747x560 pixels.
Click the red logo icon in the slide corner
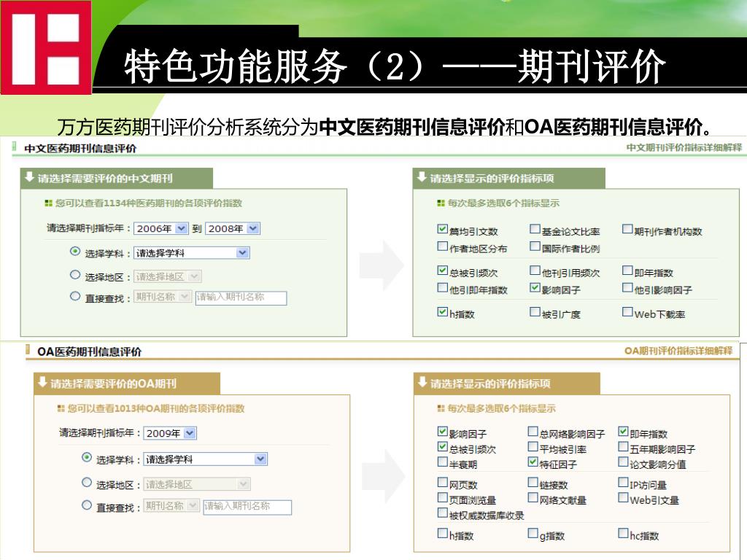pyautogui.click(x=46, y=47)
